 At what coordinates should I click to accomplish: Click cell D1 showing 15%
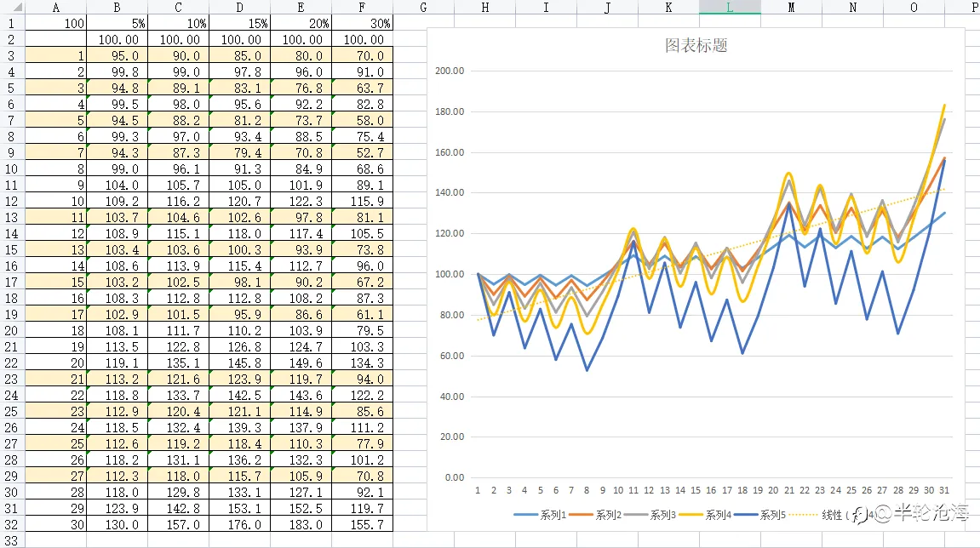tap(239, 23)
